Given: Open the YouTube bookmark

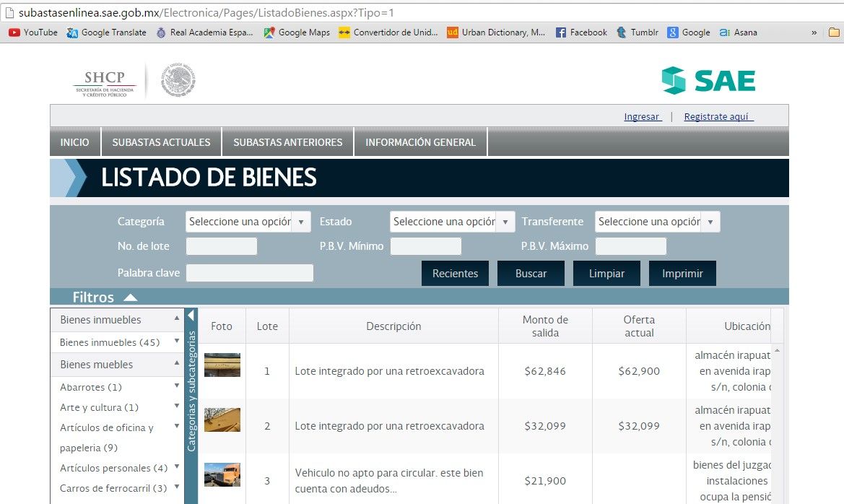Looking at the screenshot, I should [x=33, y=32].
